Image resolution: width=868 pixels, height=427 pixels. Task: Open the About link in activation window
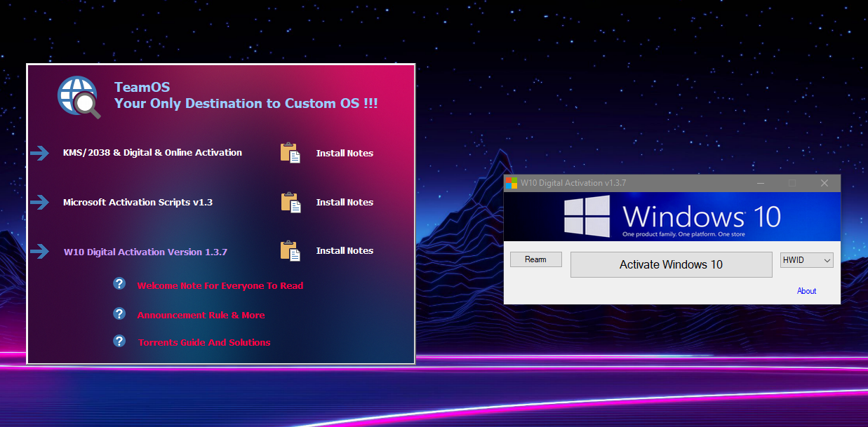point(806,291)
